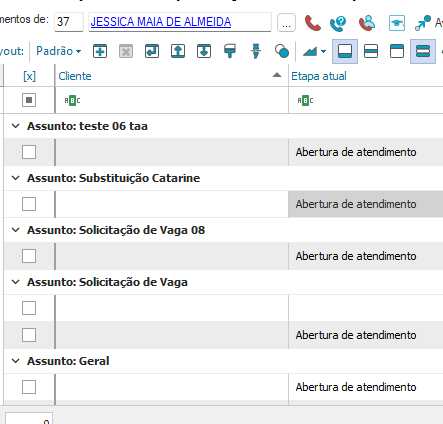Click the phone with user icon
Image resolution: width=443 pixels, height=424 pixels.
[367, 23]
